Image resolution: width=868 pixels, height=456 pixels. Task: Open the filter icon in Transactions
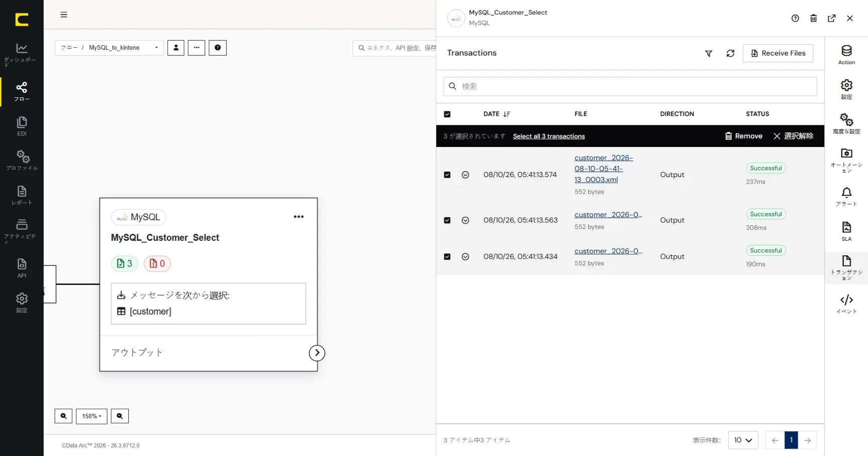[x=709, y=53]
